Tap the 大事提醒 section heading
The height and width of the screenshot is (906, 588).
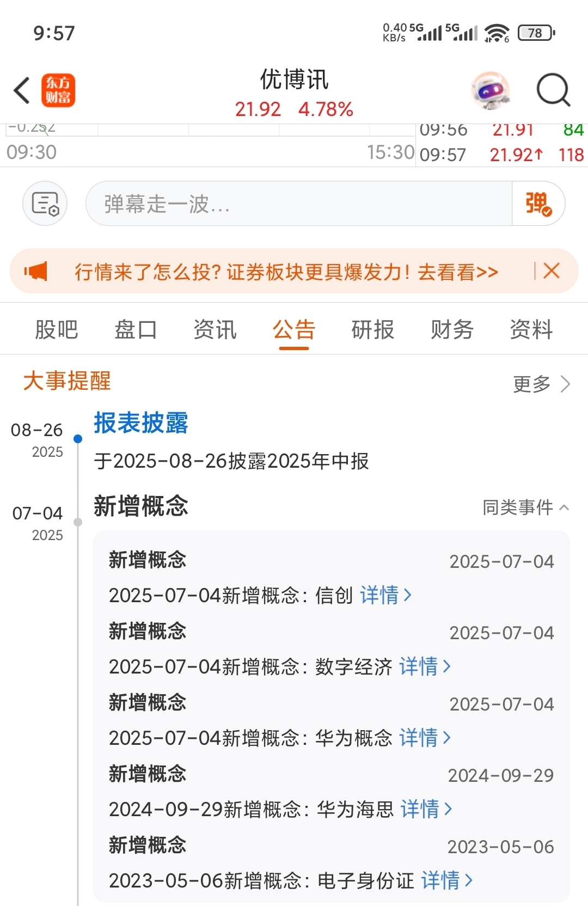[x=67, y=381]
